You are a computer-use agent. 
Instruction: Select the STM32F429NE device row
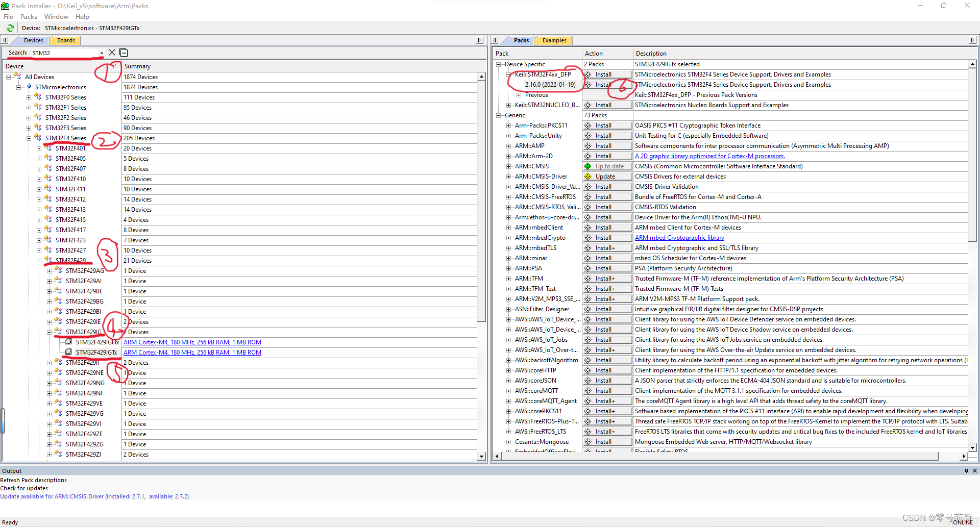(x=85, y=373)
